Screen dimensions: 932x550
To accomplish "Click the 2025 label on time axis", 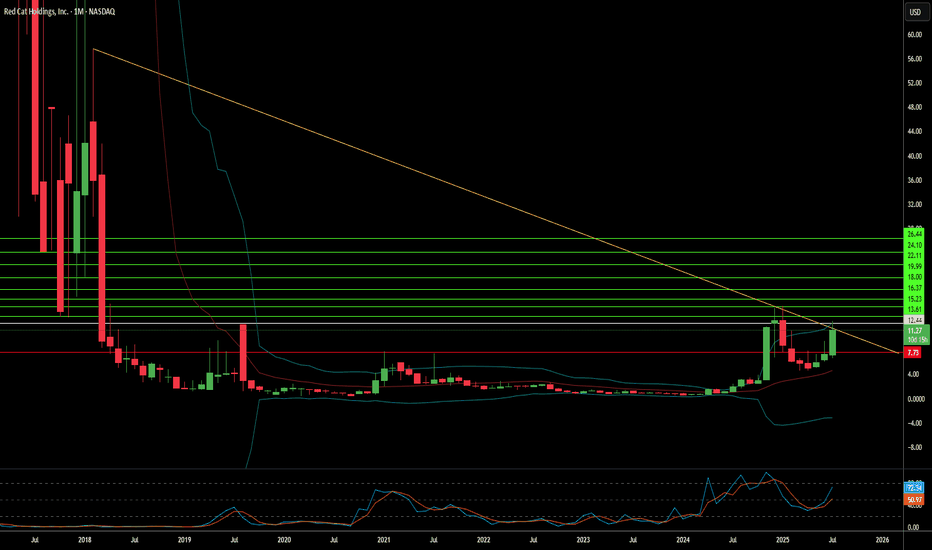I will coord(783,540).
